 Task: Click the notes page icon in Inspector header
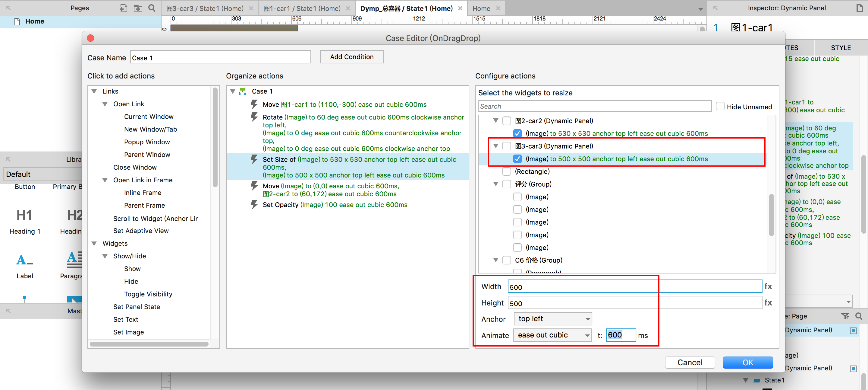(860, 8)
